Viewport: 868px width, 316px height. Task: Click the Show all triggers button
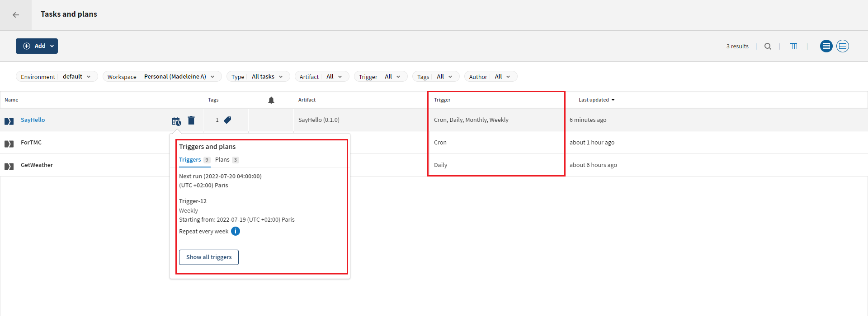(x=208, y=257)
